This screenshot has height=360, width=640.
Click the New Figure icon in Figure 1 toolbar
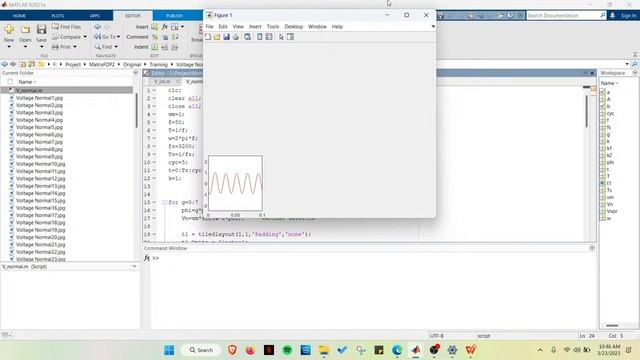[x=208, y=37]
